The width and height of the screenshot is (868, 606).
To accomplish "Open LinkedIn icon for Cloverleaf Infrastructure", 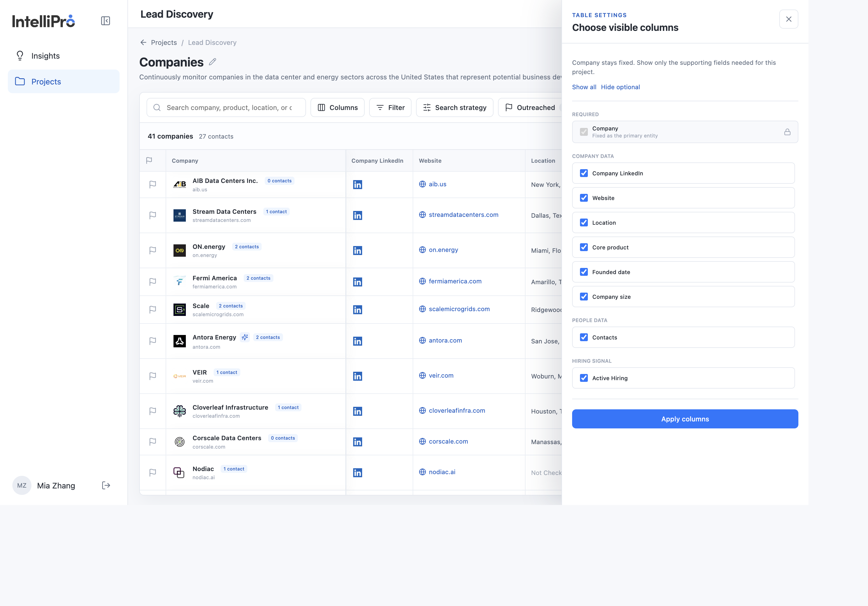I will (x=358, y=411).
